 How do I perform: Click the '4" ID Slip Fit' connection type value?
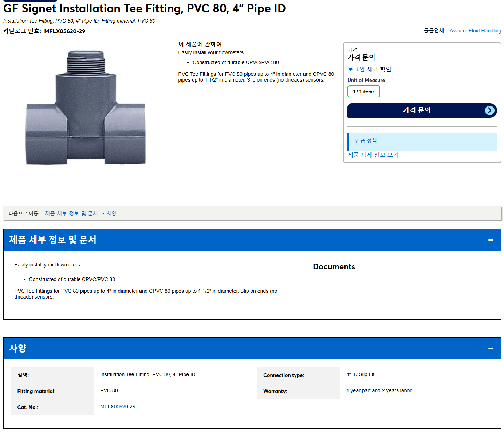point(360,375)
